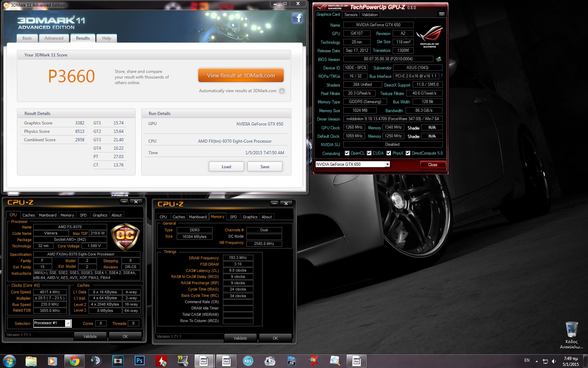This screenshot has width=588, height=368.
Task: Open the SUB clapperboard taskbar icon
Action: click(x=292, y=361)
